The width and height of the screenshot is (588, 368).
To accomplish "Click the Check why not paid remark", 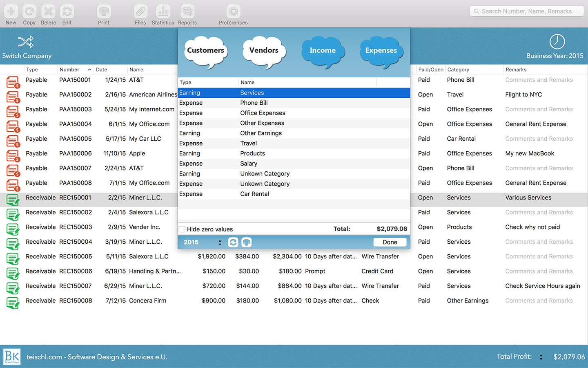I will (532, 227).
